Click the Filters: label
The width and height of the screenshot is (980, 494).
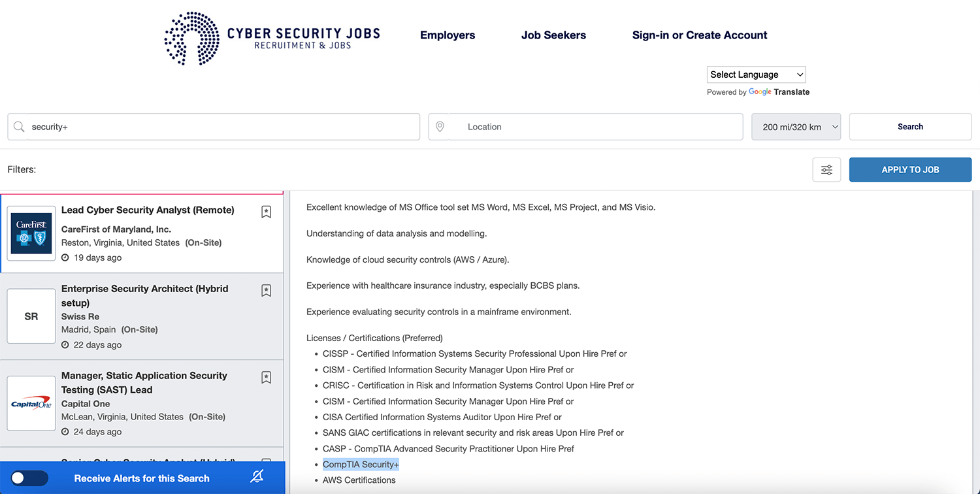point(22,169)
